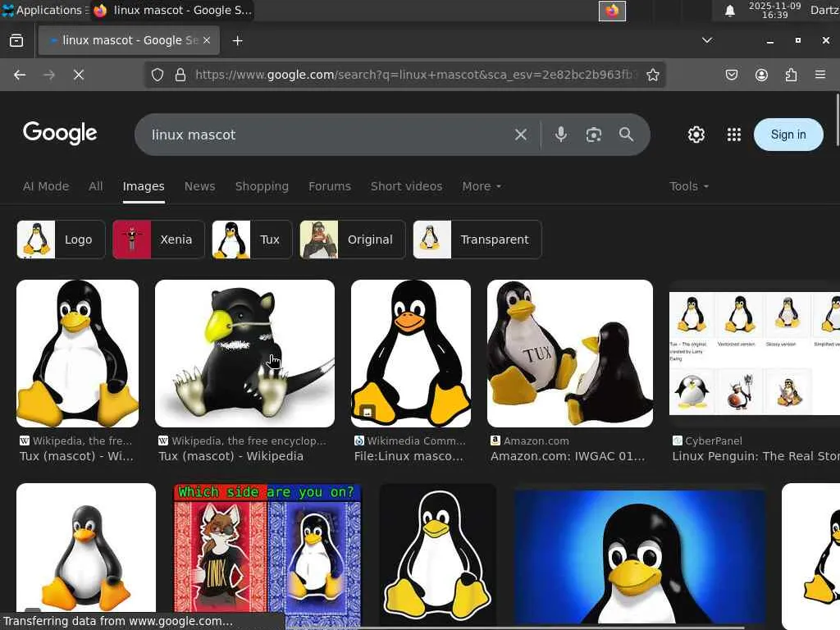This screenshot has height=630, width=840.
Task: Open the blue background Tux image
Action: click(639, 557)
